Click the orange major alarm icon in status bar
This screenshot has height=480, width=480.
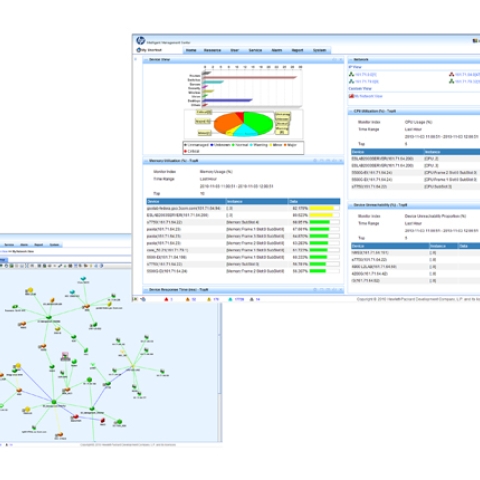click(x=187, y=299)
